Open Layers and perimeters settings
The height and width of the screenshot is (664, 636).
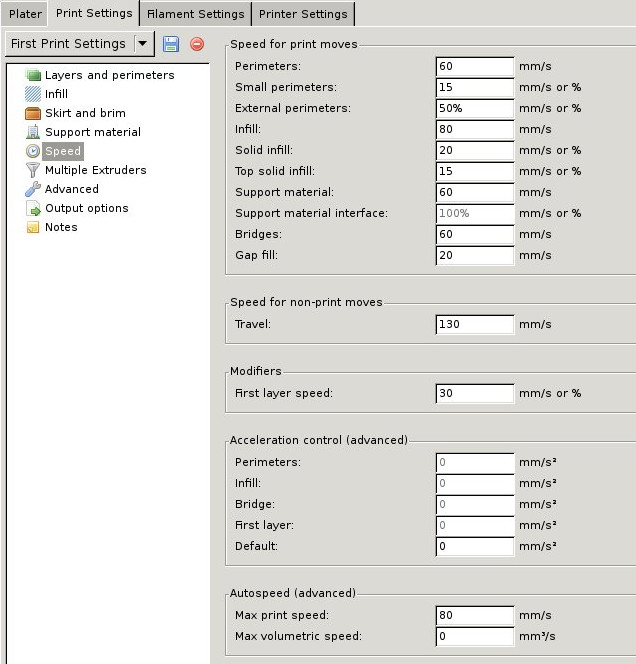point(109,75)
